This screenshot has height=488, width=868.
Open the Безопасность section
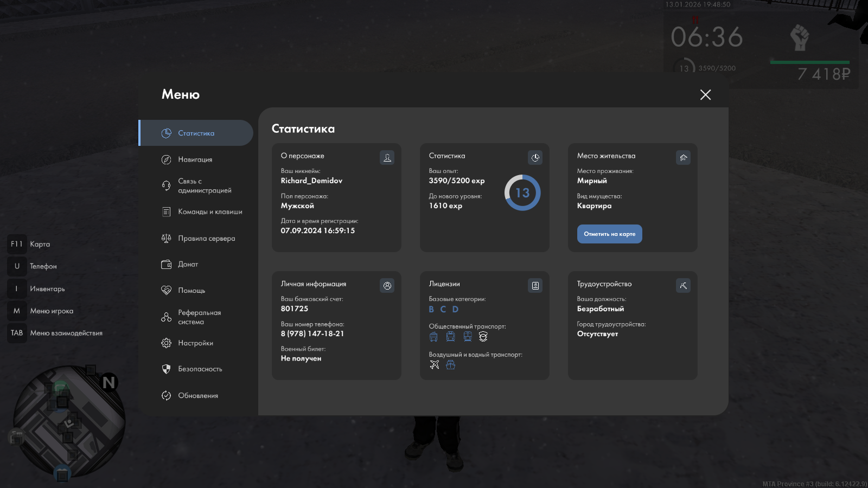point(200,369)
